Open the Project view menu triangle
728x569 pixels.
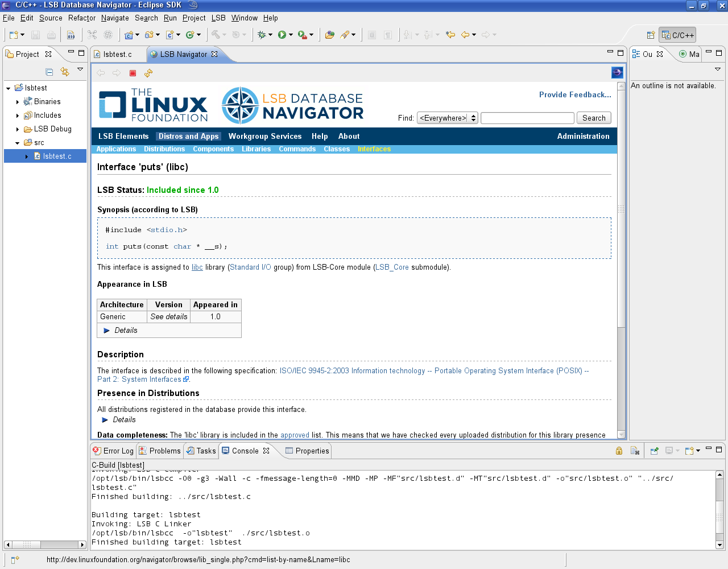[80, 69]
